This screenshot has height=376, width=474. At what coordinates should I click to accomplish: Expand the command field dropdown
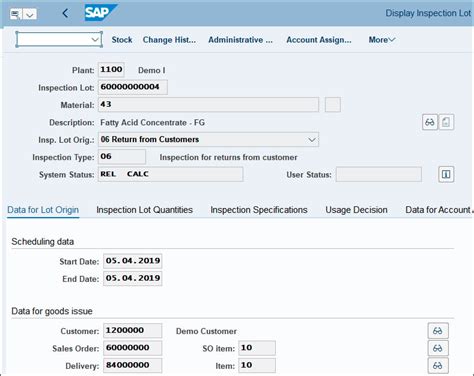tap(95, 40)
